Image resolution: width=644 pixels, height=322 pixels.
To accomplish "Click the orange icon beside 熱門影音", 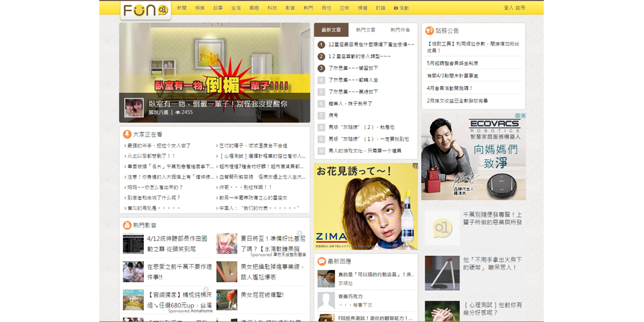I will (x=127, y=225).
